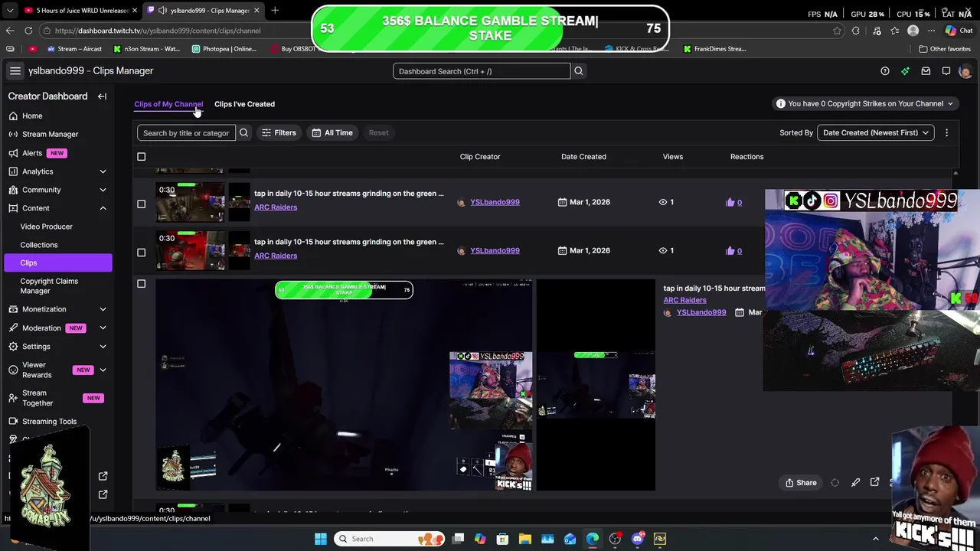Open the whispers chat bubble icon
This screenshot has height=551, width=980.
point(946,71)
